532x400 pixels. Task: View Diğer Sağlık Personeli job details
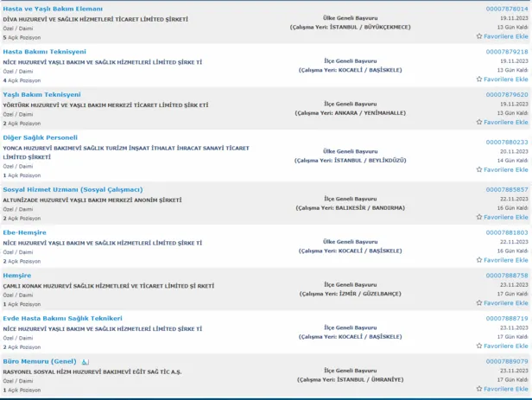(x=41, y=137)
